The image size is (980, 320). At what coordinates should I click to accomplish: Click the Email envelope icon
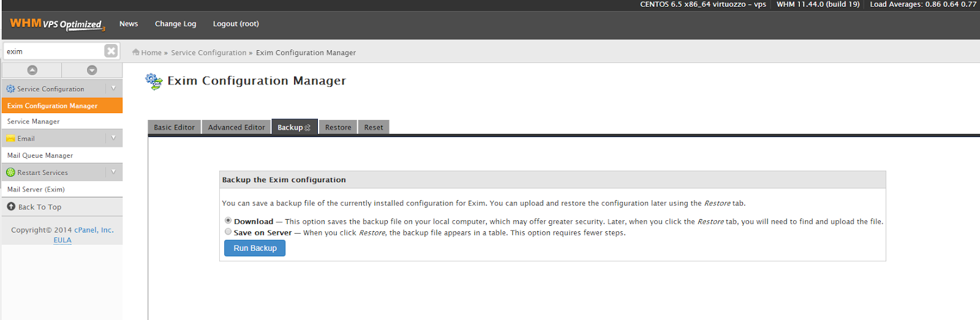pyautogui.click(x=10, y=138)
